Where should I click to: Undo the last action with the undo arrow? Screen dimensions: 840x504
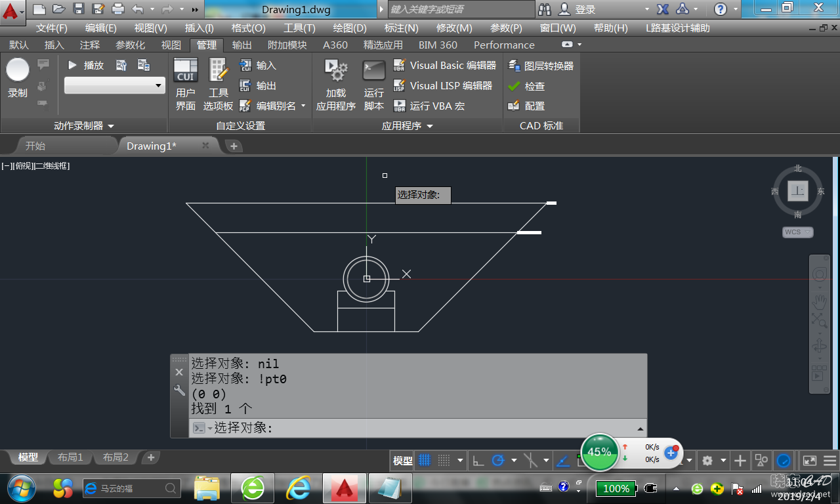pyautogui.click(x=137, y=9)
